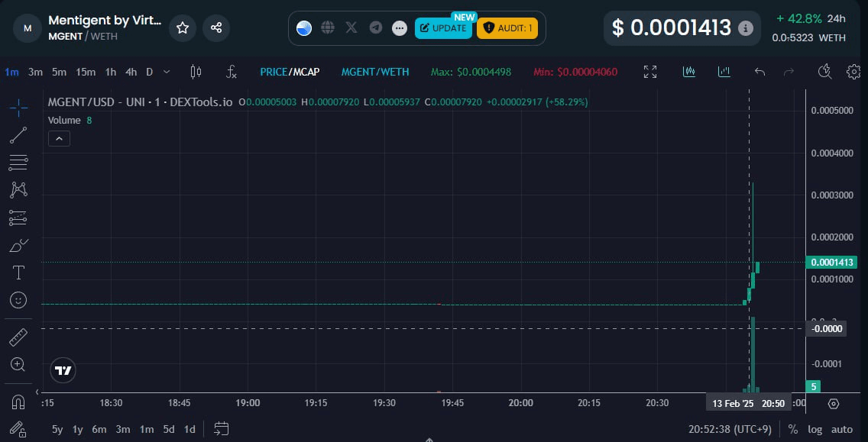Click the round M token avatar
Image resolution: width=868 pixels, height=442 pixels.
(28, 28)
